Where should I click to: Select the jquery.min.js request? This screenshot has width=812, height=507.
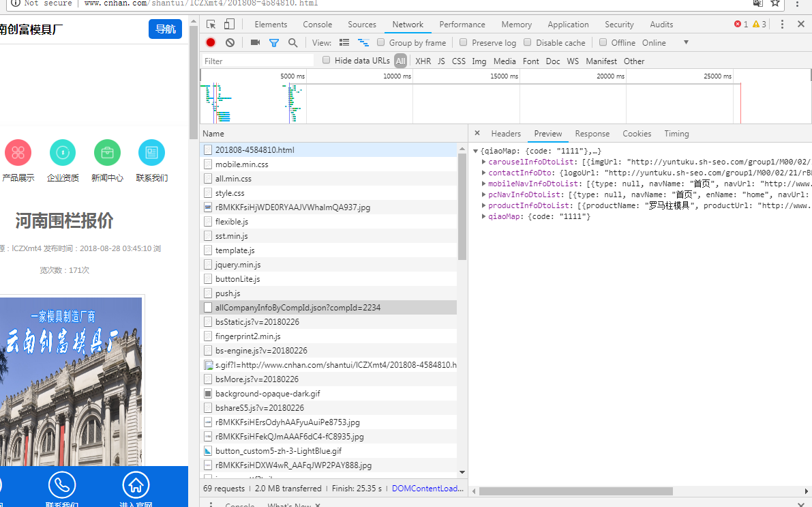point(329,264)
